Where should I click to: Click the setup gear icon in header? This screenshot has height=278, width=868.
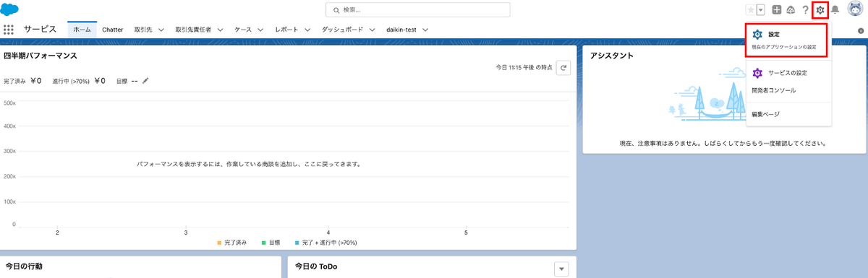(820, 9)
